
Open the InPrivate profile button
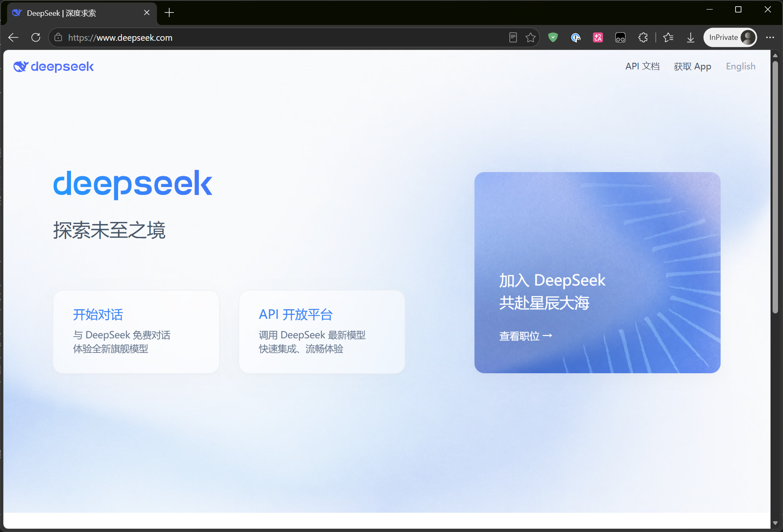[x=731, y=37]
